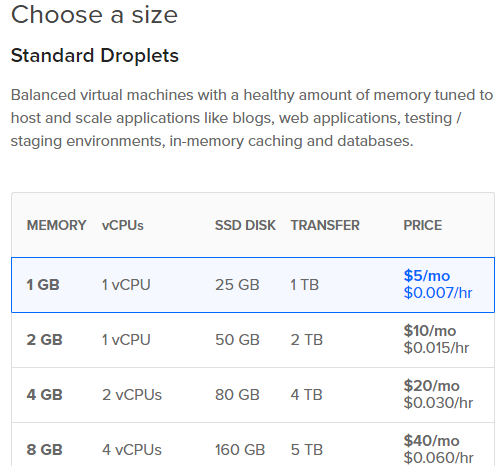Viewport: 501px width, 466px height.
Task: Click the 160 GB disk cell
Action: pyautogui.click(x=240, y=450)
